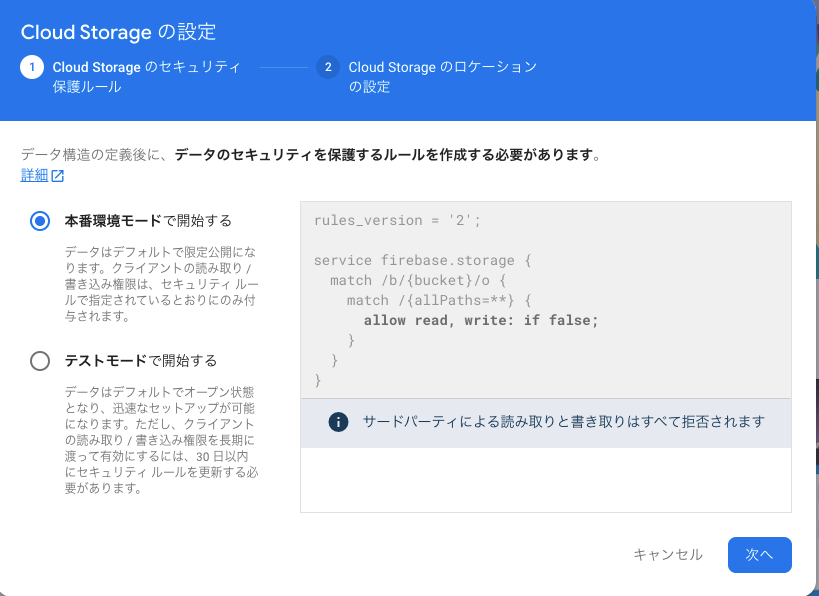Click the production mode description paragraph

(161, 284)
